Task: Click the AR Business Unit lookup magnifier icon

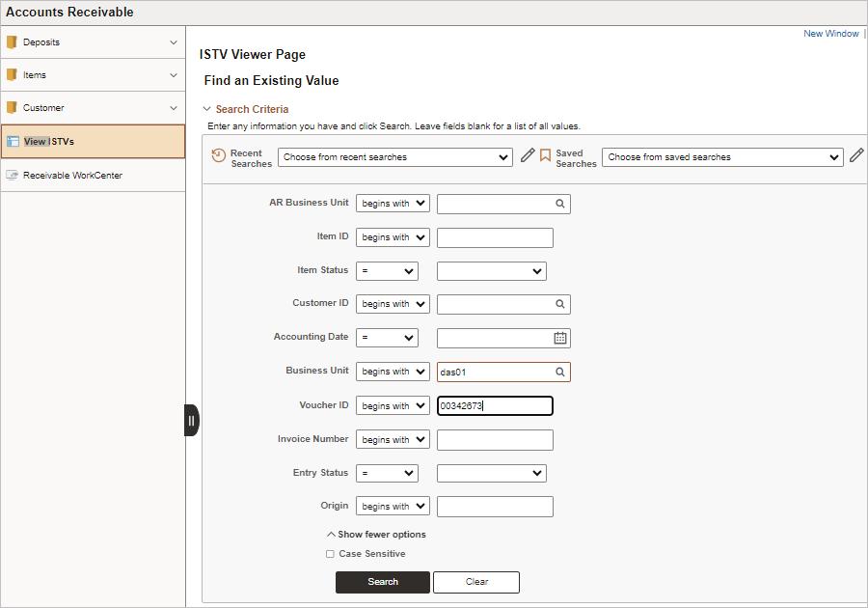Action: (559, 204)
